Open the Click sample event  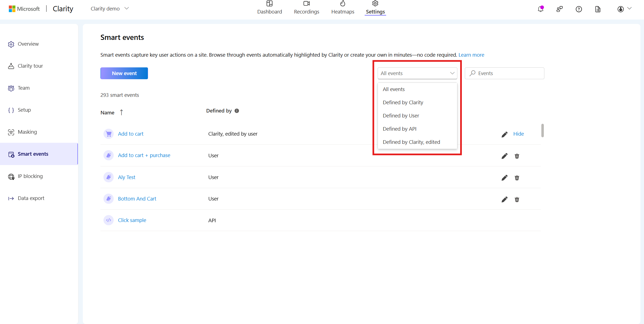click(x=132, y=220)
